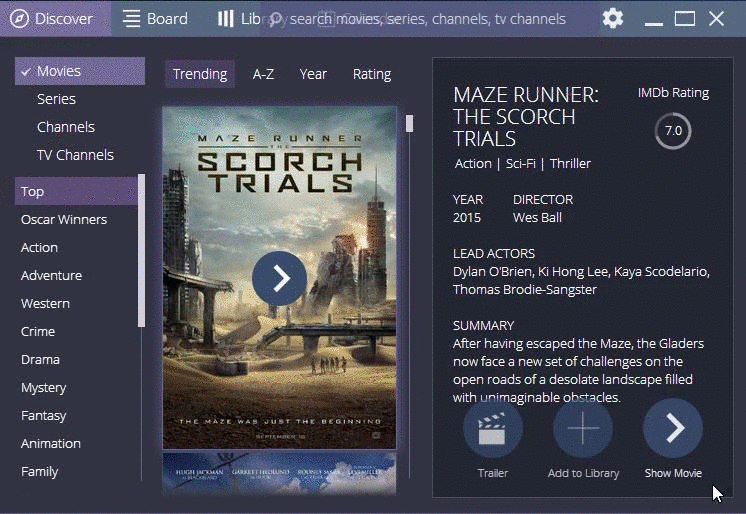The width and height of the screenshot is (746, 514).
Task: Click the Maze Runner: The Scorch Trials title
Action: [526, 117]
